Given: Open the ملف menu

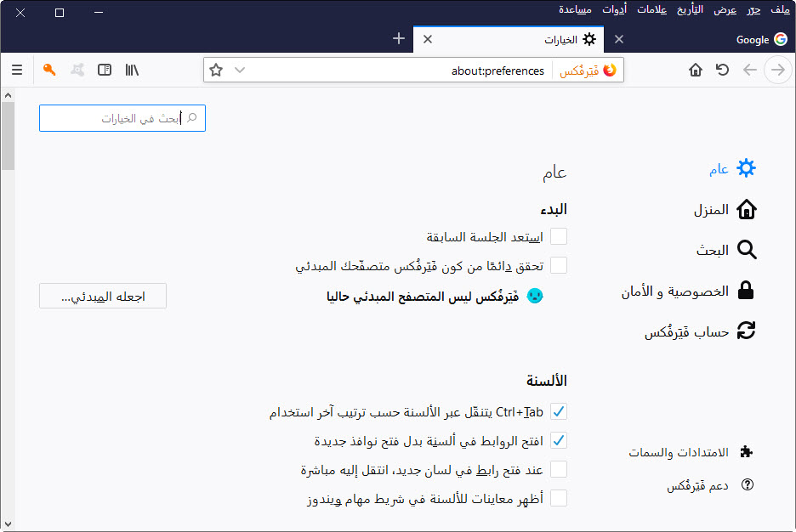Looking at the screenshot, I should (780, 9).
